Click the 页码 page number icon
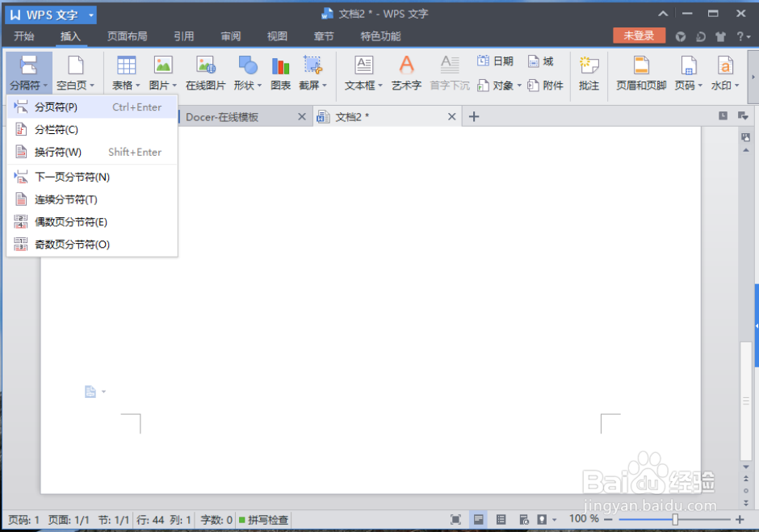759x532 pixels. [688, 66]
